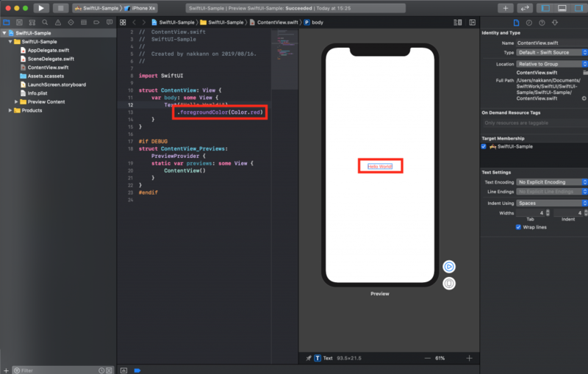This screenshot has width=588, height=374.
Task: Show the Symbol navigator
Action: click(32, 22)
